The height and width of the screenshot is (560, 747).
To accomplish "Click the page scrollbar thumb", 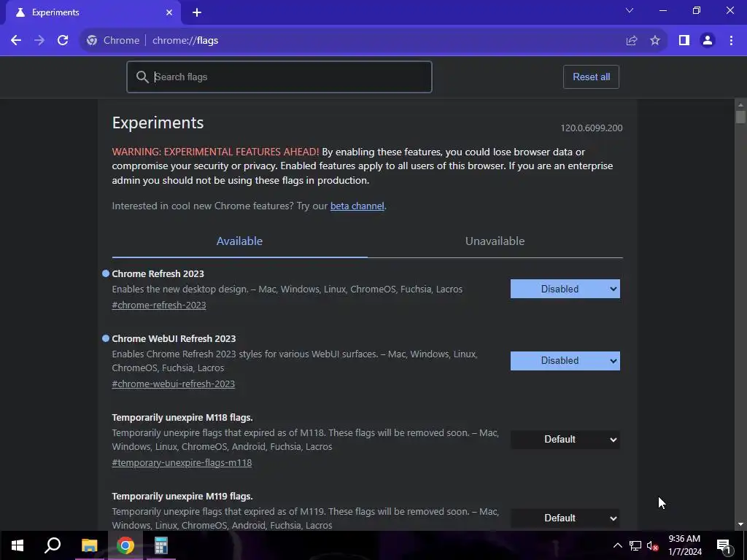I will pos(740,117).
